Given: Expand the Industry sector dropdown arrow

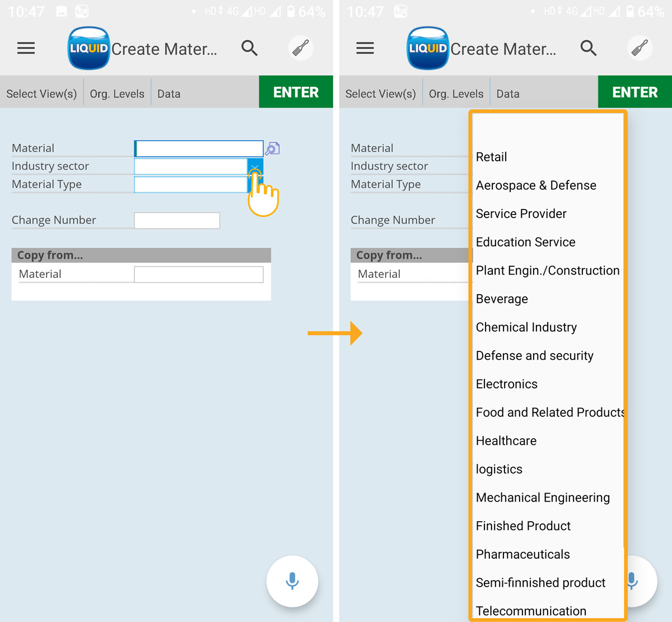Looking at the screenshot, I should (255, 166).
